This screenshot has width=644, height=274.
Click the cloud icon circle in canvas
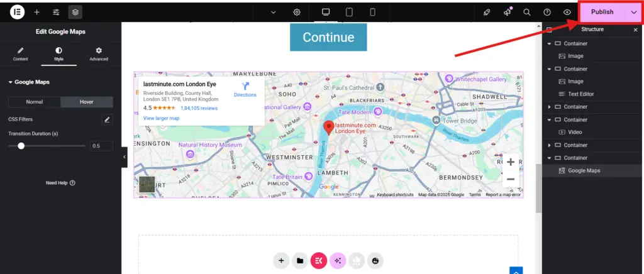tap(357, 260)
